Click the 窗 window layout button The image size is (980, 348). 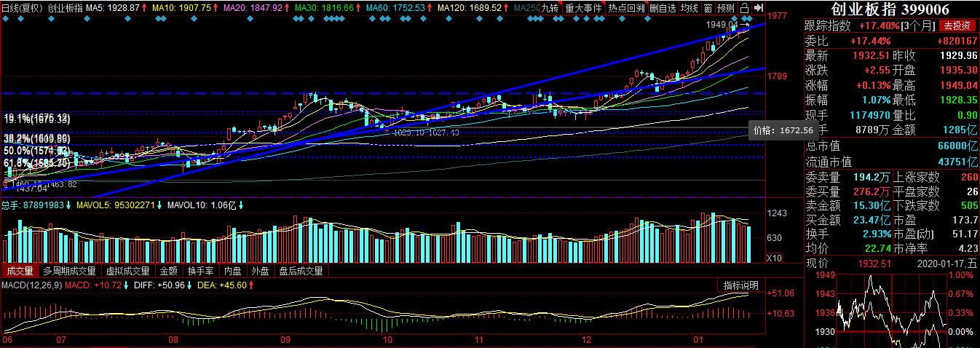tap(709, 8)
